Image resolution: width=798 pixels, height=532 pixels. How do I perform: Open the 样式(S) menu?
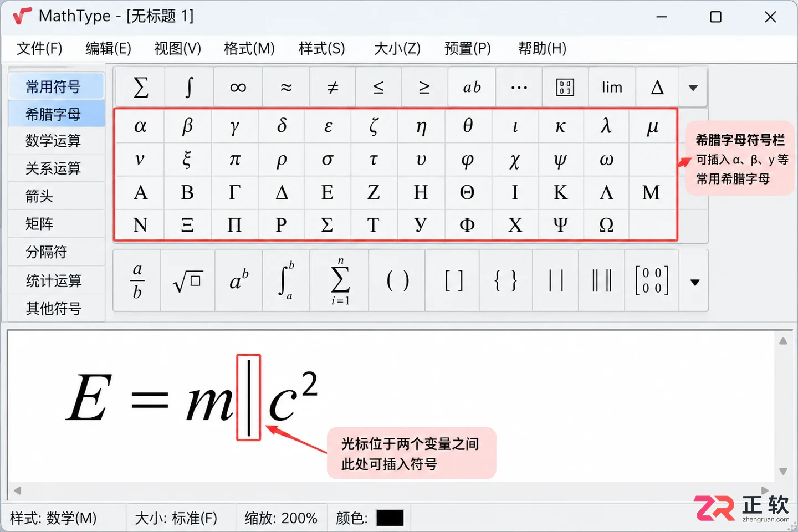click(x=322, y=48)
